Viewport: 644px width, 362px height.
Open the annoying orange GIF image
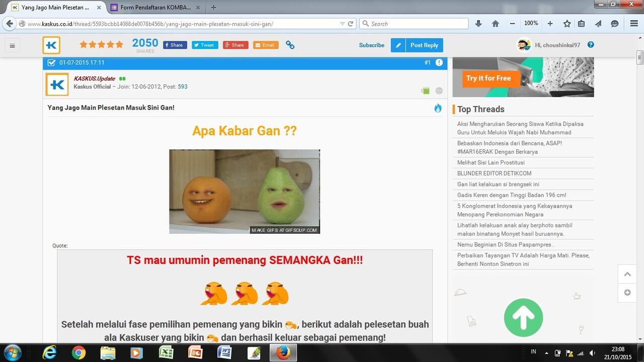point(245,192)
